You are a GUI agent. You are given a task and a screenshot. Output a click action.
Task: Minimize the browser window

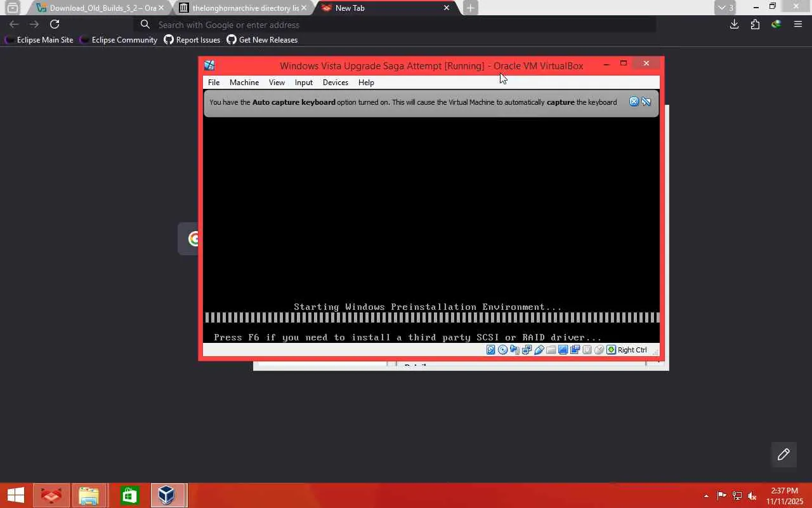(x=756, y=7)
